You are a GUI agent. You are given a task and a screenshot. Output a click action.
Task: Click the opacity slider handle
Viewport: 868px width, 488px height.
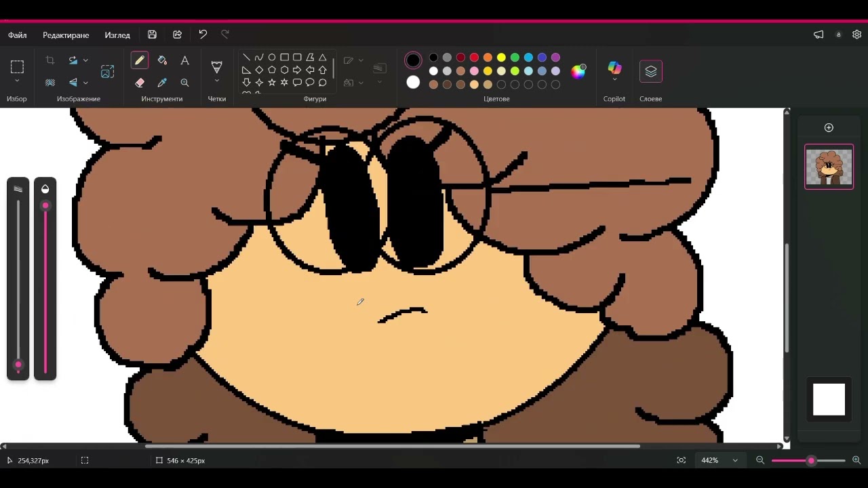pyautogui.click(x=45, y=205)
